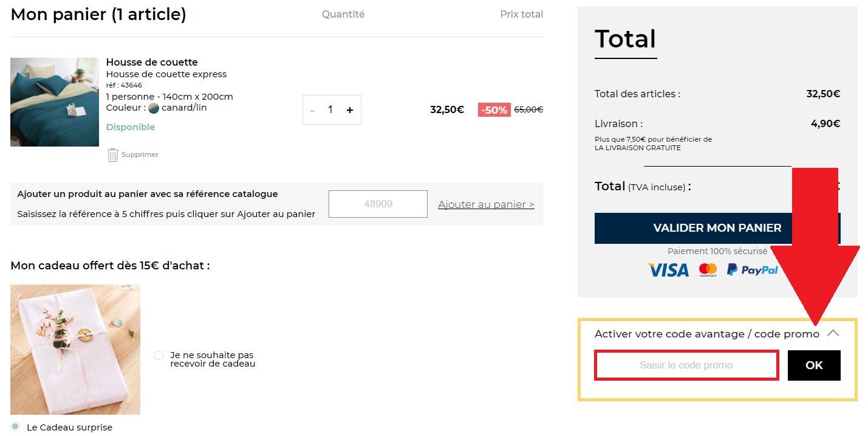
Task: Click the Mastercard payment logo
Action: coord(708,270)
